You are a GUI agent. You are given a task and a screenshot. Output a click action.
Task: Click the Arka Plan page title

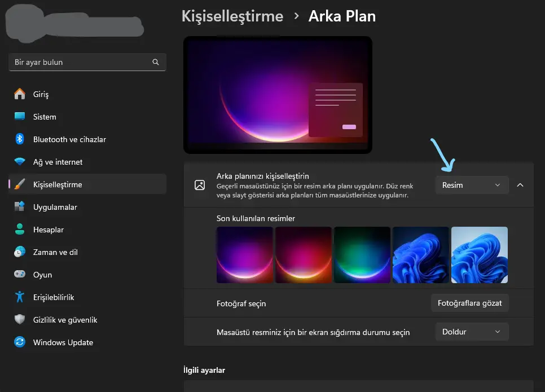click(x=342, y=16)
